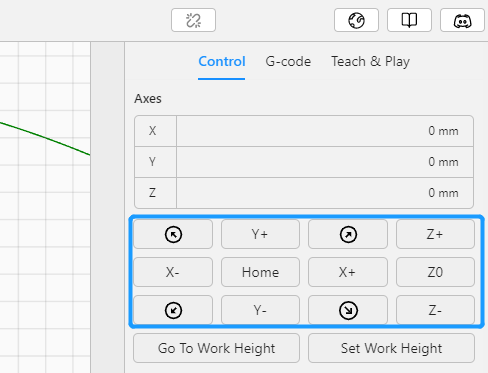
Task: Jog diagonally with the down-right arrow
Action: click(x=348, y=310)
